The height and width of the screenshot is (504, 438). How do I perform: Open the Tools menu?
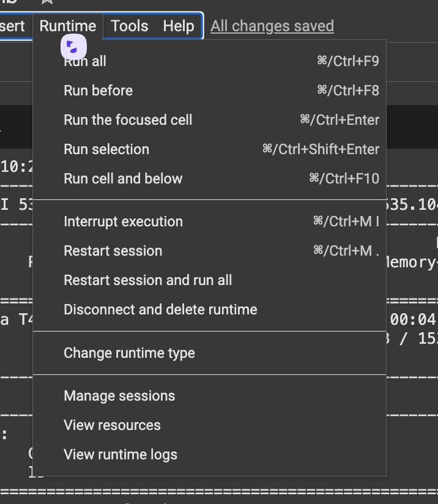pyautogui.click(x=130, y=26)
